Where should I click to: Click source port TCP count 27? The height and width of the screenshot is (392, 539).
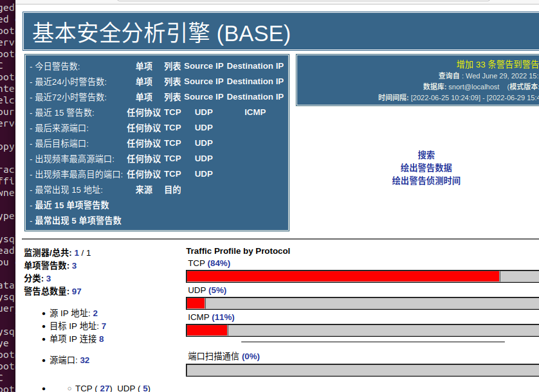104,388
